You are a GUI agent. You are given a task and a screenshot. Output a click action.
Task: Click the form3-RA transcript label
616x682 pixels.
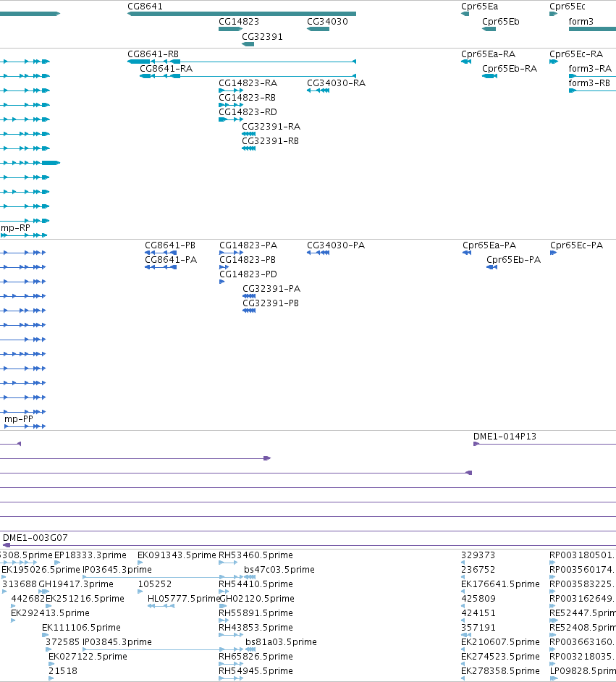point(590,68)
